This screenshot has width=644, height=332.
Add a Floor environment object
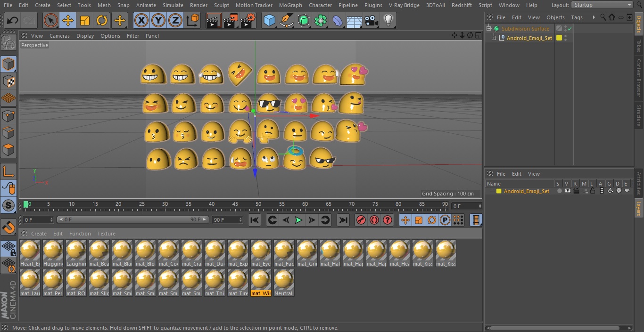(x=355, y=21)
